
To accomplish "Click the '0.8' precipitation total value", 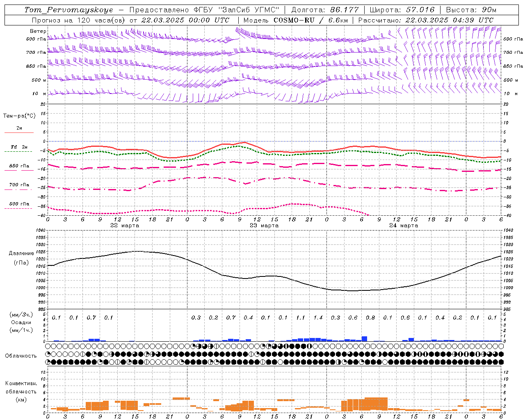I will click(x=370, y=317).
